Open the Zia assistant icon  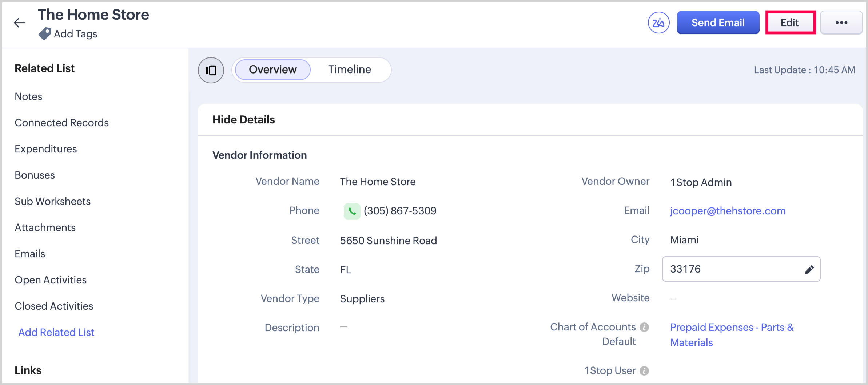tap(658, 23)
